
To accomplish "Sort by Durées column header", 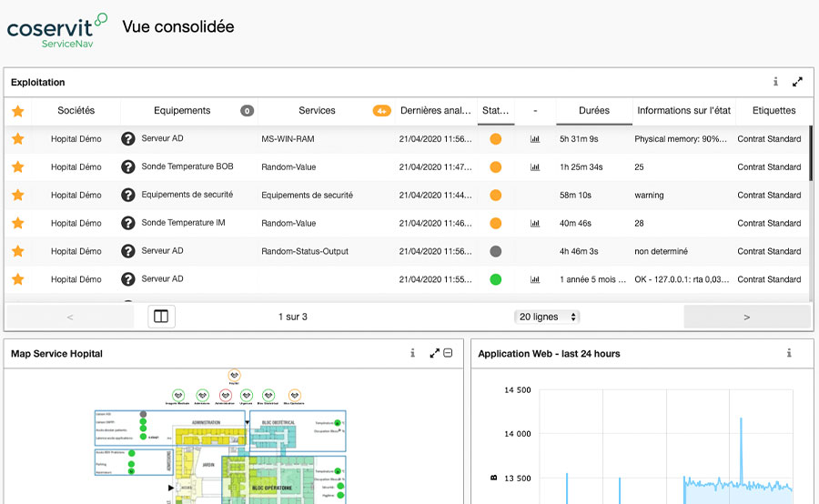I will tap(594, 110).
